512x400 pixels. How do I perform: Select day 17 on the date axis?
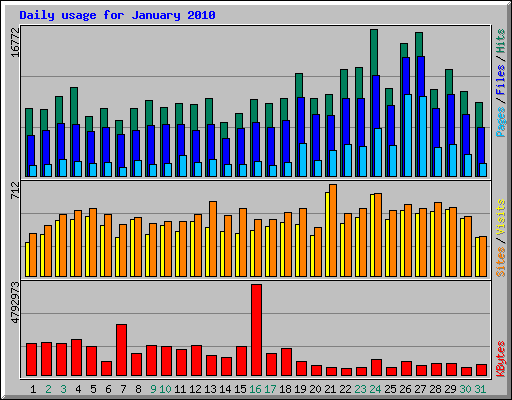[270, 389]
